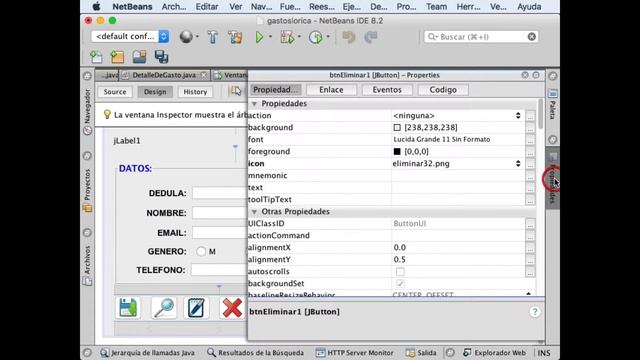Switch to DetalleDeGasto.java tab

click(164, 75)
